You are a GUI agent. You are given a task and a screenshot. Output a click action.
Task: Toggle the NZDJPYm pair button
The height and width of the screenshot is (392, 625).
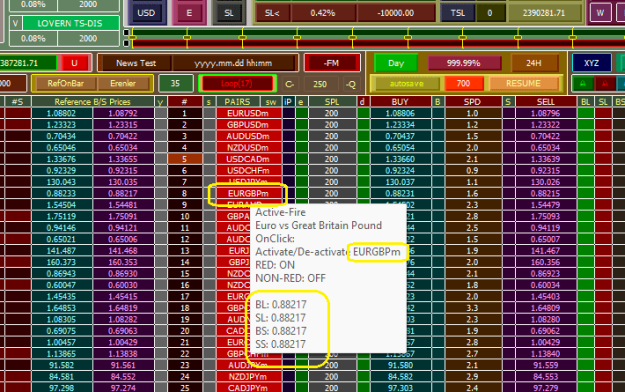(x=249, y=376)
